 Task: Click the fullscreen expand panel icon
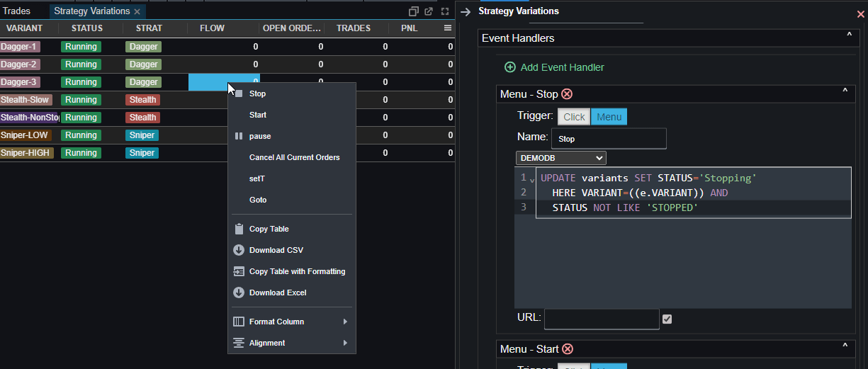[445, 11]
